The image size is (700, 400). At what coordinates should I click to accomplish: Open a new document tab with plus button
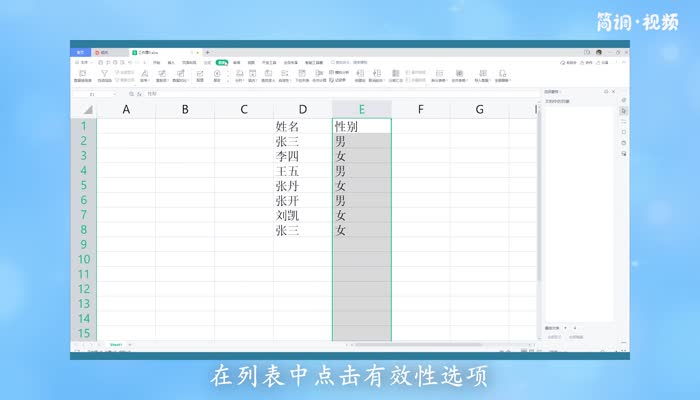207,52
